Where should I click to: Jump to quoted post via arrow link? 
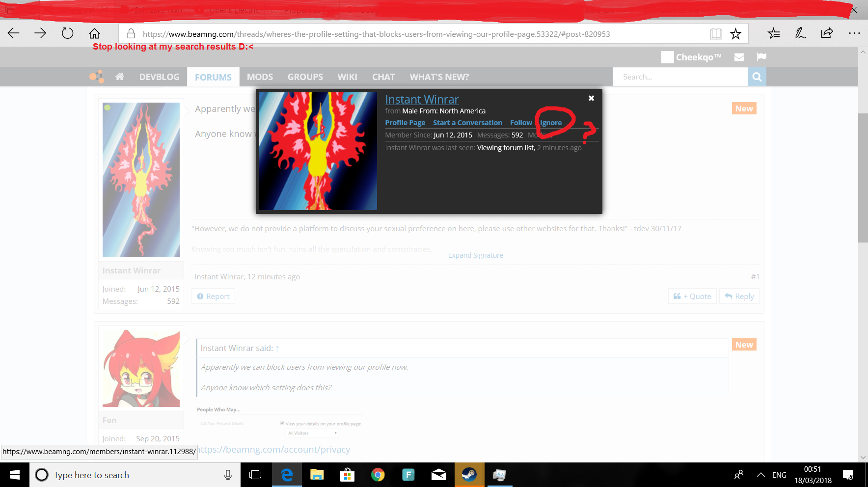[277, 348]
